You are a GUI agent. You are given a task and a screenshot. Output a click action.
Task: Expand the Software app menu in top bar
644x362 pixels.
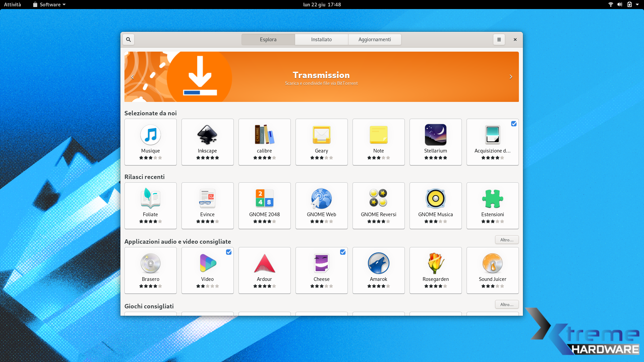[x=50, y=4]
